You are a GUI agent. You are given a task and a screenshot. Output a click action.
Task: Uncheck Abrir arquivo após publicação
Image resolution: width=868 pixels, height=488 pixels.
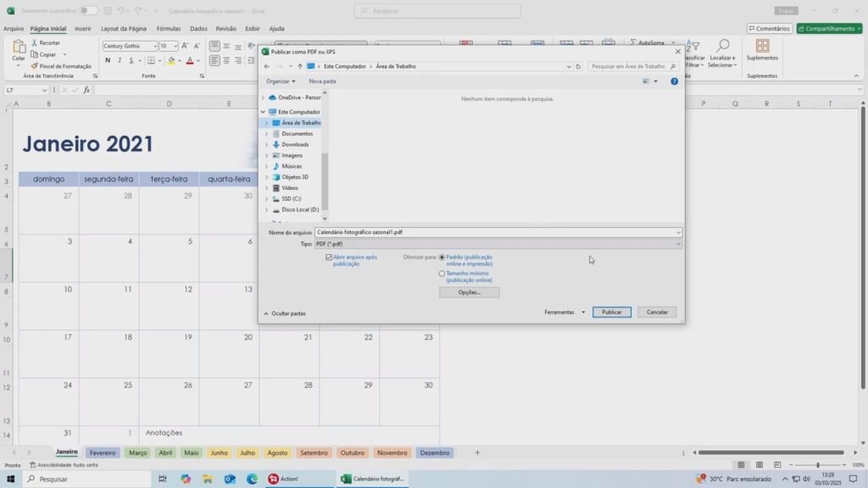[x=329, y=257]
